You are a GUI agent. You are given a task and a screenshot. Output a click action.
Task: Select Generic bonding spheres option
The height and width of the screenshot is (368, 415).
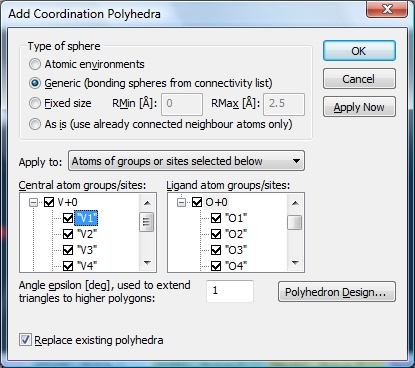[x=35, y=83]
